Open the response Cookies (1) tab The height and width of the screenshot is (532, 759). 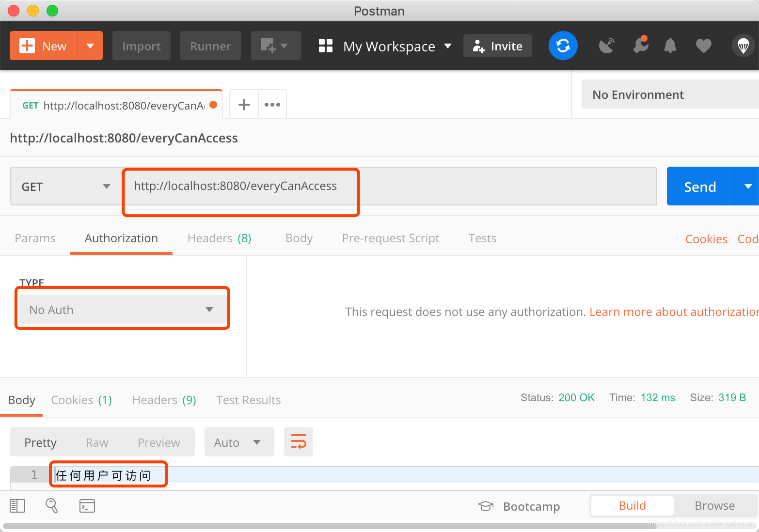[x=81, y=400]
